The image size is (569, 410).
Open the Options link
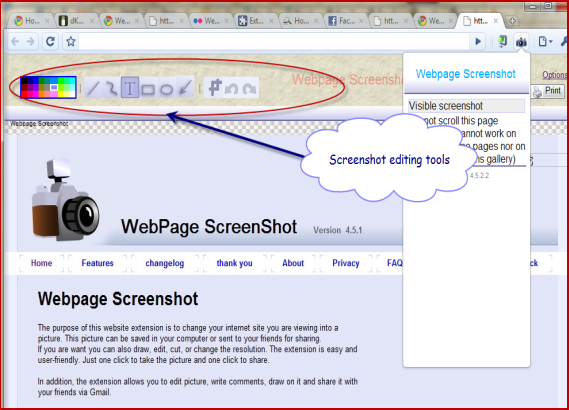click(x=555, y=75)
